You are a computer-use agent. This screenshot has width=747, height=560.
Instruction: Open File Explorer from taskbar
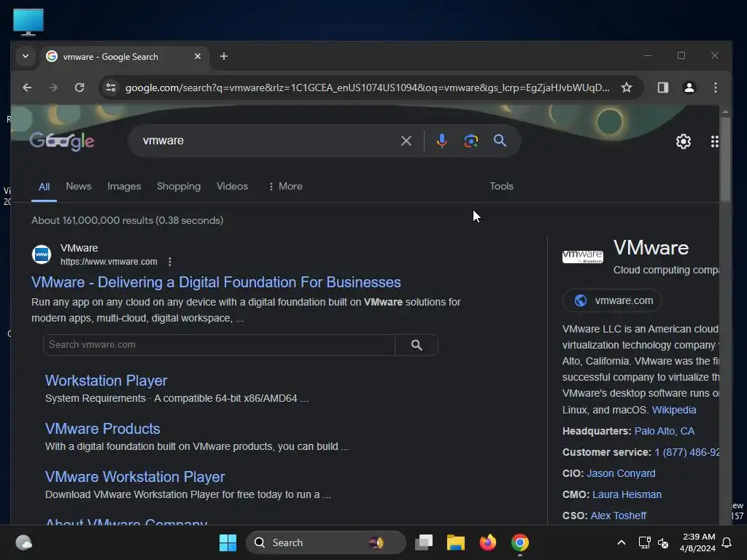coord(455,542)
